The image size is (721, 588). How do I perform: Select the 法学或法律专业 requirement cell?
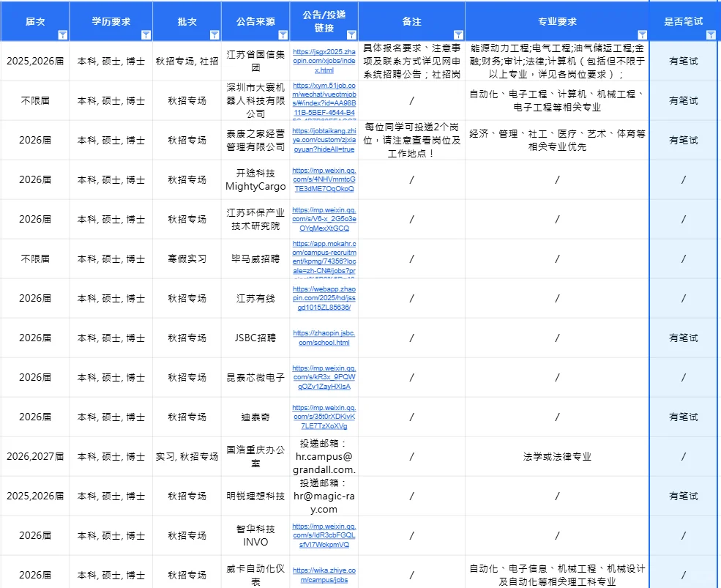pos(556,456)
